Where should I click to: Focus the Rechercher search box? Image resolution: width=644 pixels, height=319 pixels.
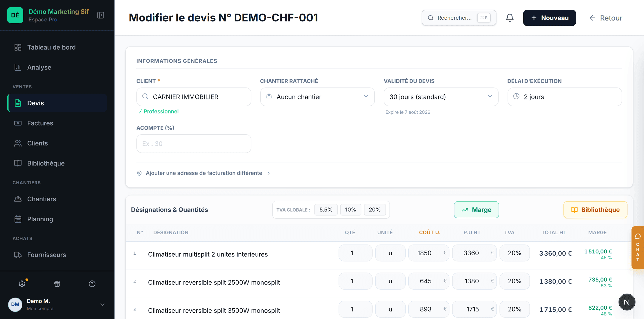pyautogui.click(x=459, y=18)
